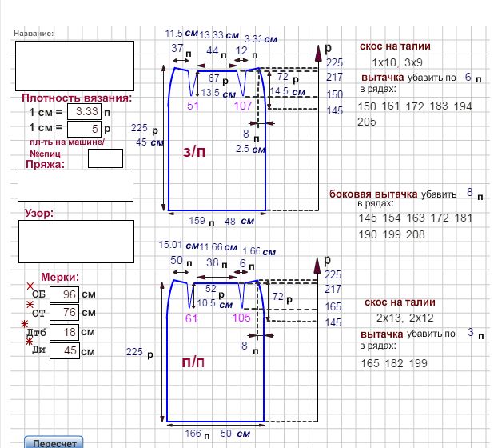This screenshot has width=494, height=448.
Task: Click the row arrow beside the з/п diagram
Action: 320,52
